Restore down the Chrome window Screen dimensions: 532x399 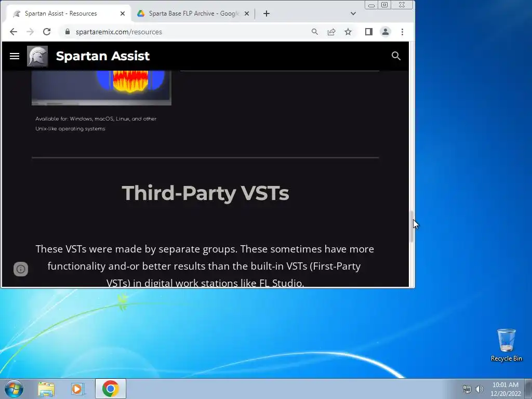384,5
